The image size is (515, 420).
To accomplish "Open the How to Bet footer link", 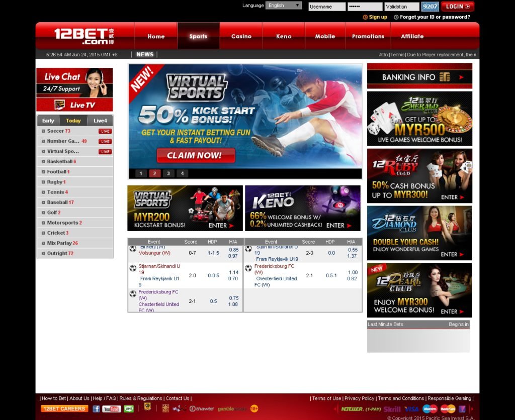I will click(x=54, y=398).
